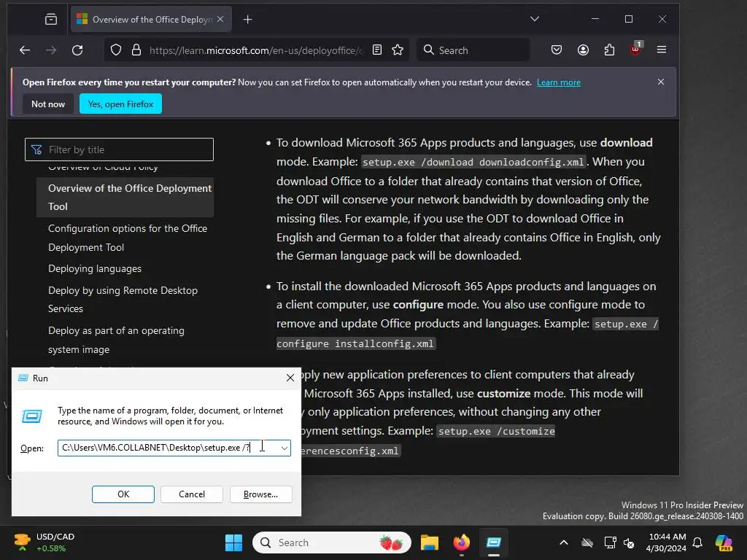Open the Firefox account icon
The image size is (747, 560).
pos(583,50)
